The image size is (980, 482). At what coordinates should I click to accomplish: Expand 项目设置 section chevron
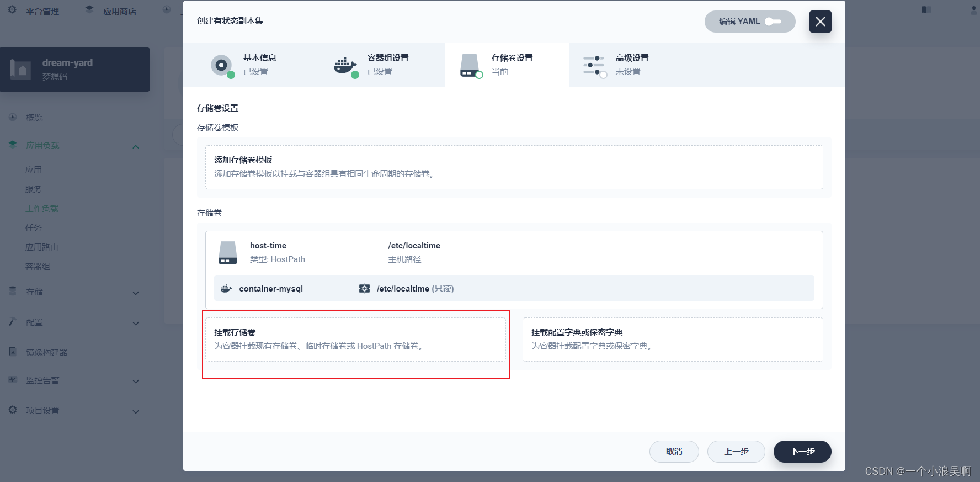coord(136,411)
